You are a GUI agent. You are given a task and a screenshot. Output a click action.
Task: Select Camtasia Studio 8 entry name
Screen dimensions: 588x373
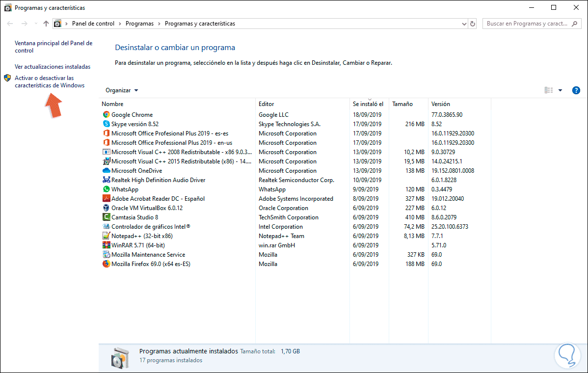click(134, 217)
